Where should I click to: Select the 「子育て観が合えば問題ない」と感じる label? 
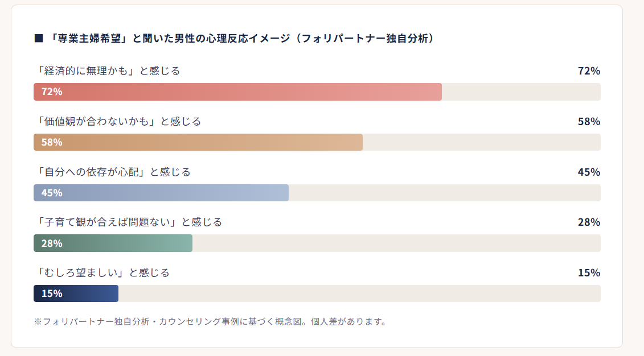point(128,222)
